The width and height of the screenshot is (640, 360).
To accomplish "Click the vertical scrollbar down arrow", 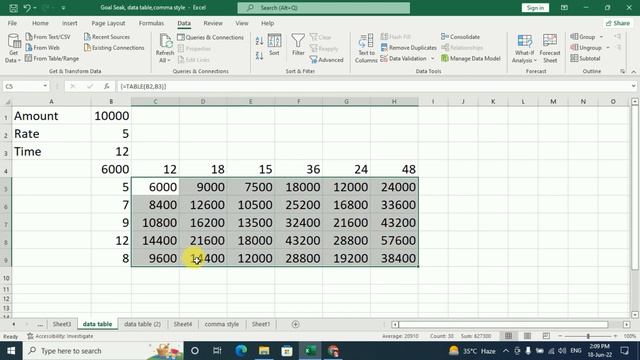I will pos(635,314).
